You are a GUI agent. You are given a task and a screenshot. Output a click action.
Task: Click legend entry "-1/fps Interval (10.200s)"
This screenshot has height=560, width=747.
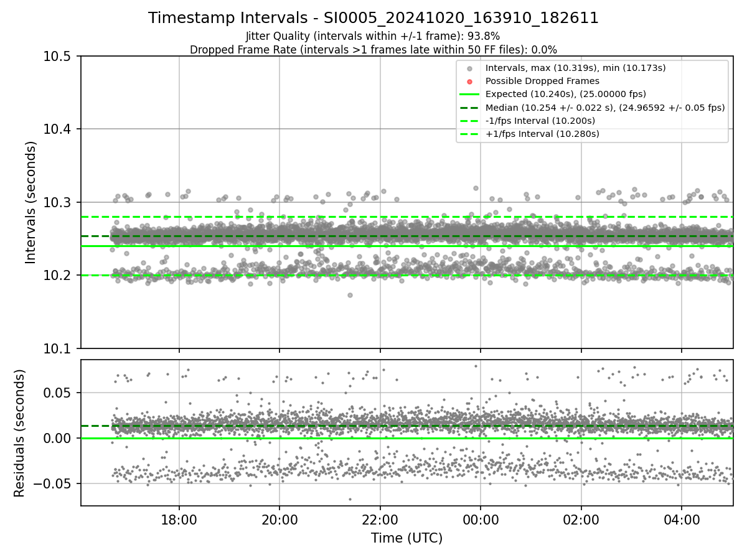click(540, 120)
